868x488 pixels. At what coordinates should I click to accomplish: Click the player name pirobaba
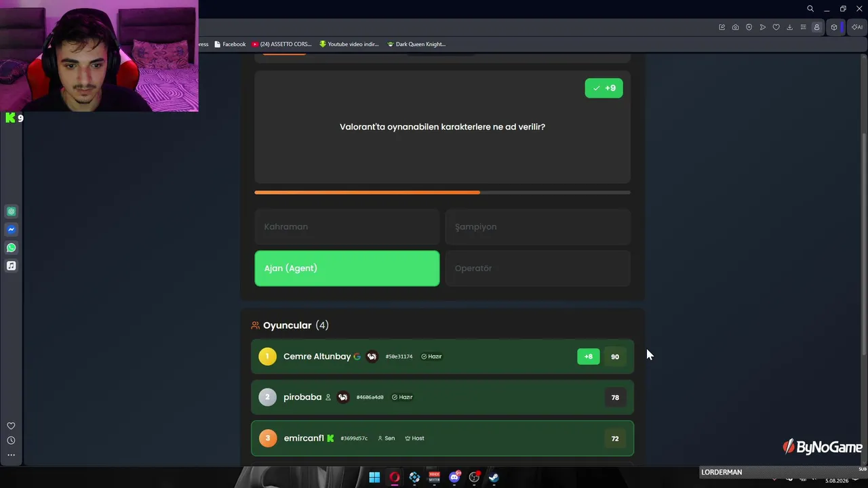pos(302,397)
